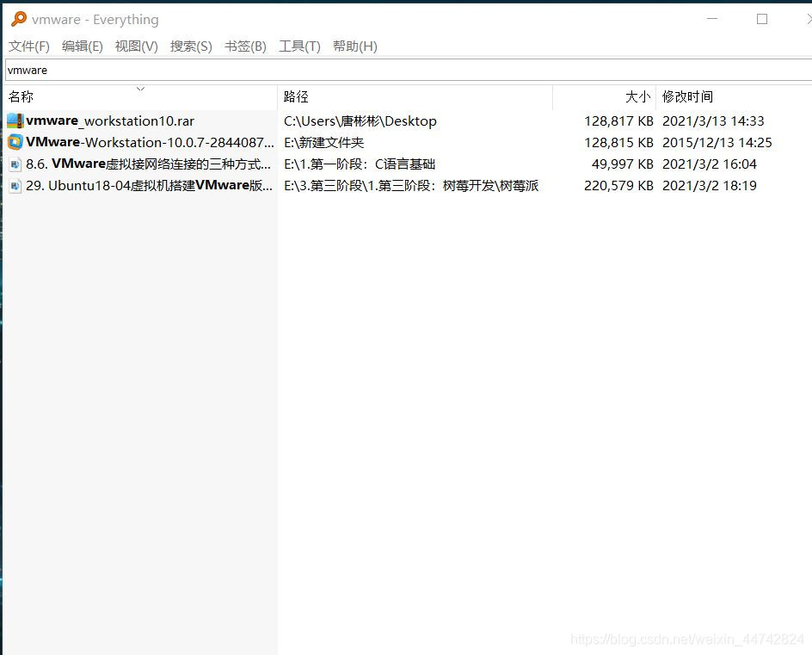Open the 书签(B) menu
Screen dimensions: 812x655
click(245, 46)
